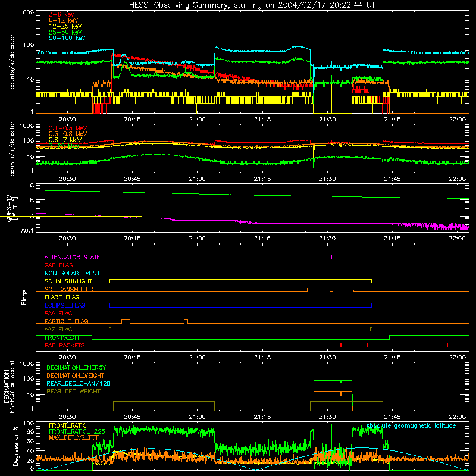Select the orange 6-12 keV legend label
Image resolution: width=476 pixels, height=476 pixels.
64,20
